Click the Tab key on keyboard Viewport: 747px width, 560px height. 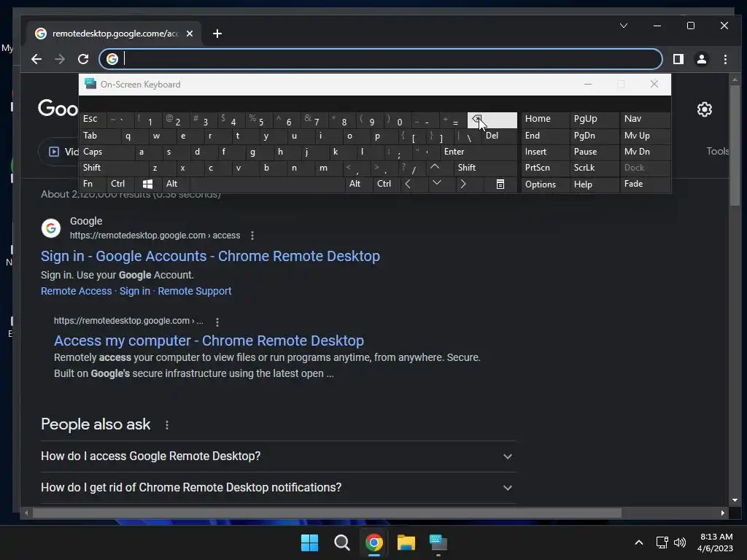[99, 136]
